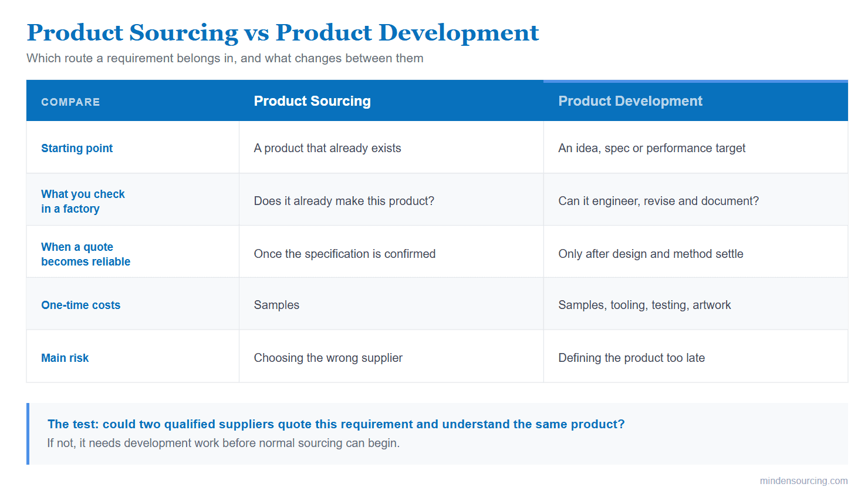Click the Starting point row label
The image size is (868, 487).
(x=77, y=148)
